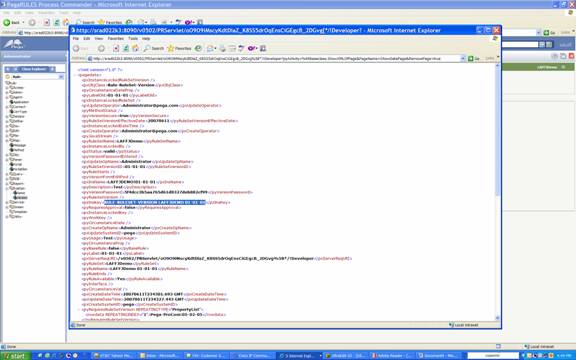Open address bar dropdown in popup browser
576x360 pixels.
coord(463,58)
